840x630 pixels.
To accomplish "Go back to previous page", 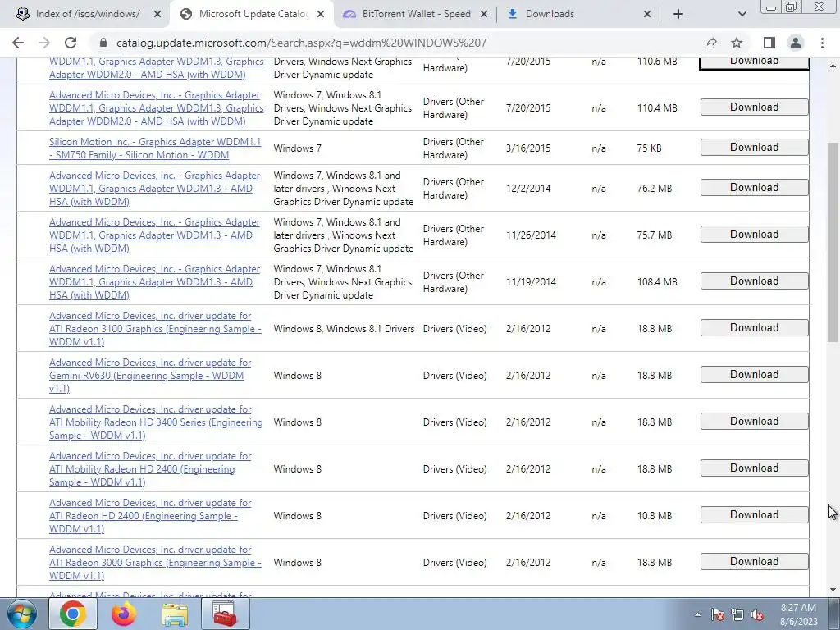I will click(x=18, y=43).
